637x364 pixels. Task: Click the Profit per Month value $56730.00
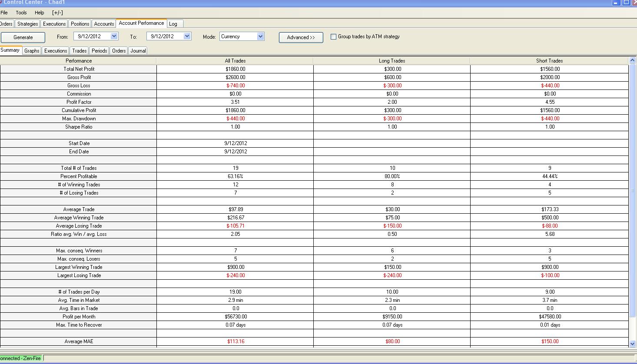coord(235,317)
